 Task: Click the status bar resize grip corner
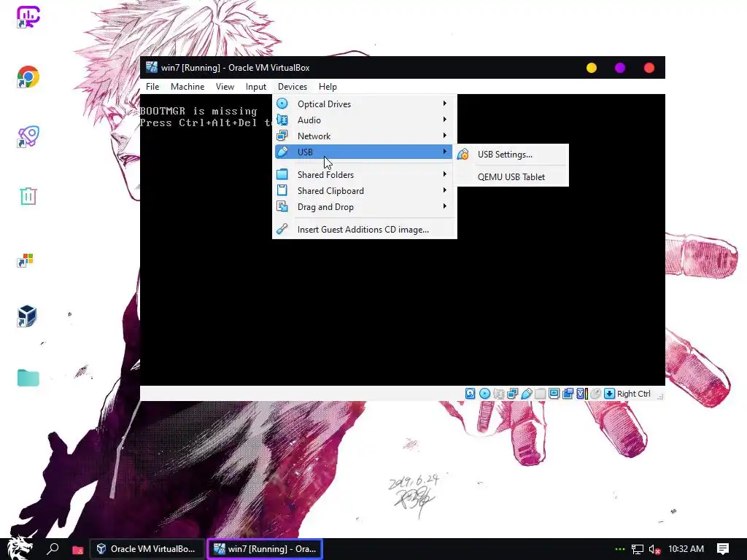click(x=660, y=396)
